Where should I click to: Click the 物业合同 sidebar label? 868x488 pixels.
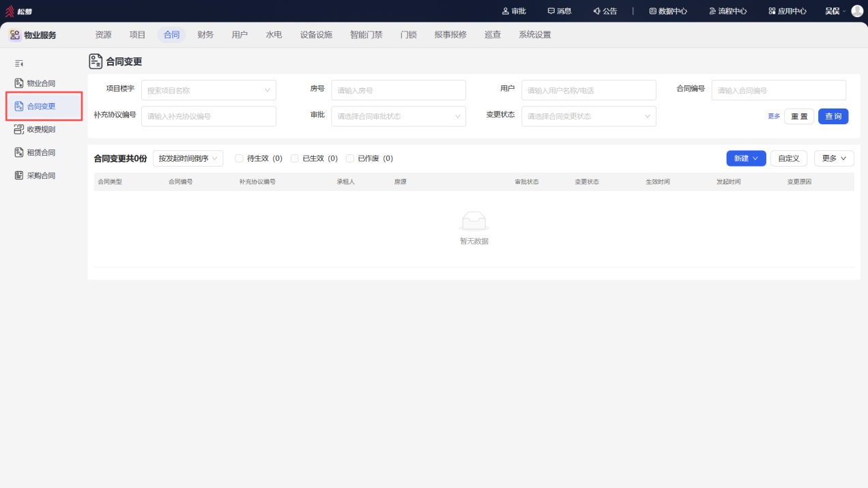pyautogui.click(x=41, y=83)
